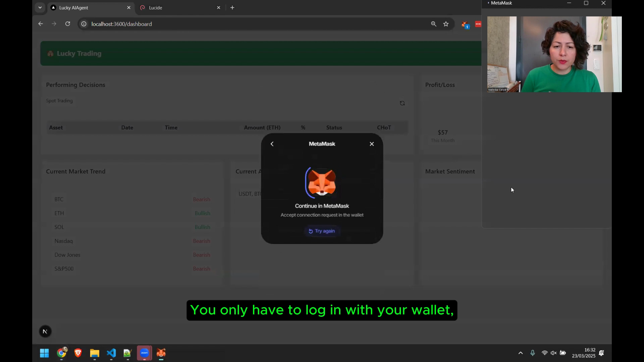644x362 pixels.
Task: Open the Next.js dev tools indicator
Action: [45, 331]
